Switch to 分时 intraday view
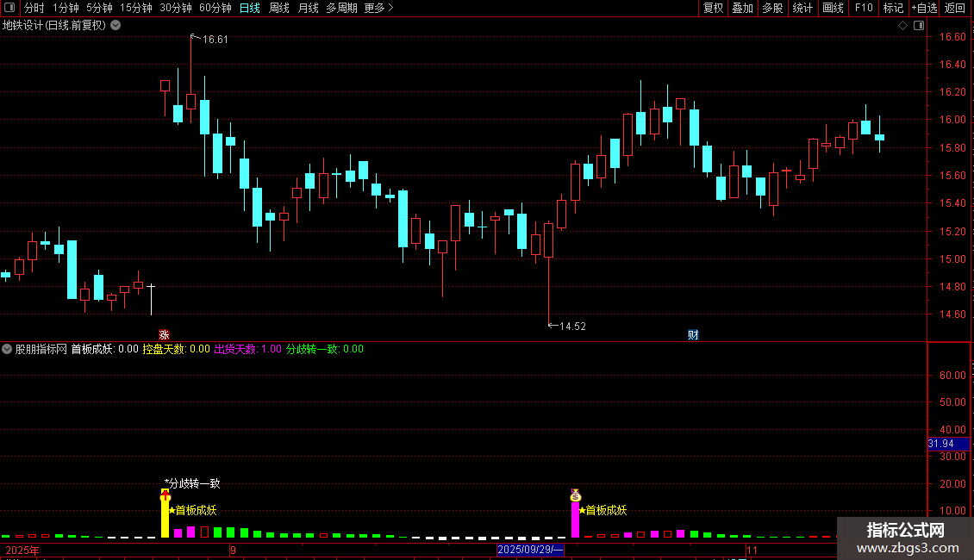This screenshot has height=560, width=974. (34, 8)
